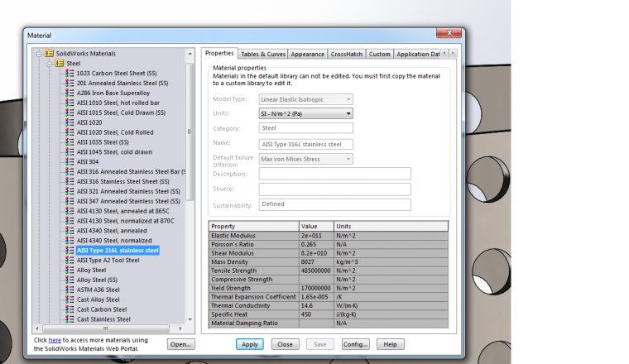Go to the Custom tab
This screenshot has height=364, width=629.
pos(380,54)
